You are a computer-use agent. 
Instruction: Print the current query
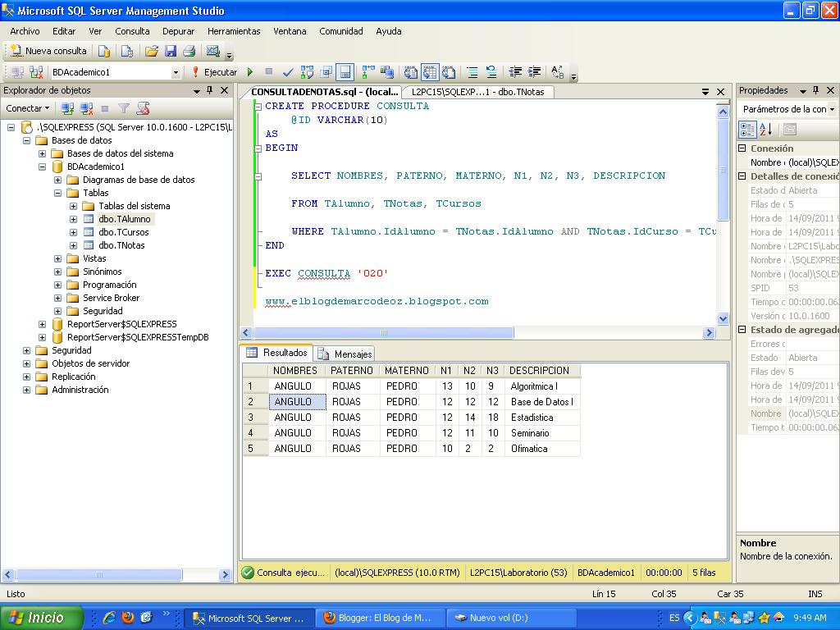(190, 52)
